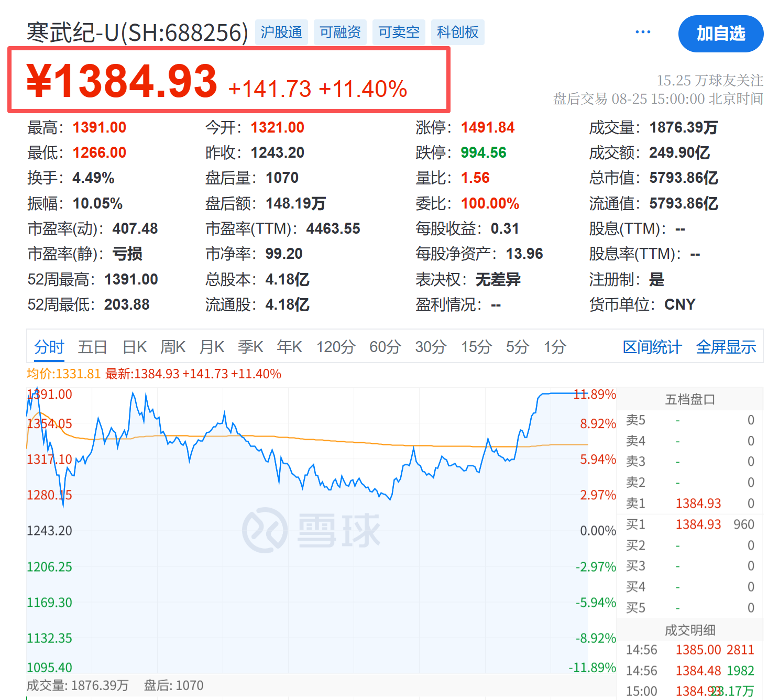Click the 15:00 trade detail row
Screen dimensions: 768x700
coord(690,691)
